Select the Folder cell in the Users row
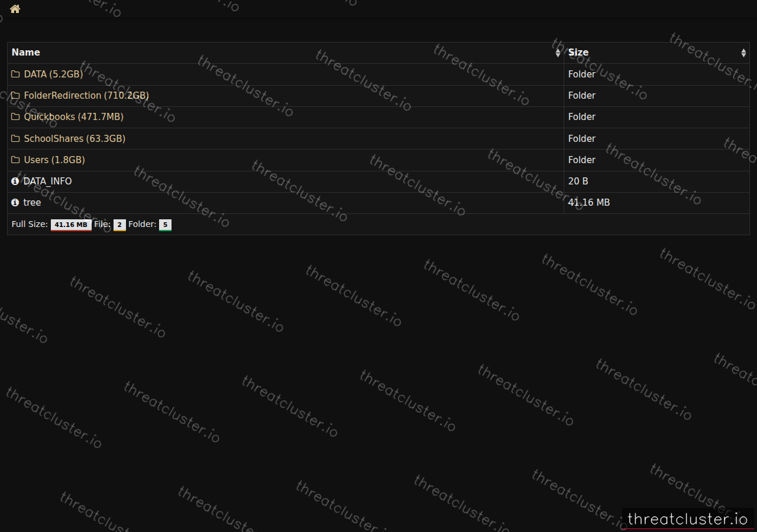The height and width of the screenshot is (532, 757). point(656,160)
